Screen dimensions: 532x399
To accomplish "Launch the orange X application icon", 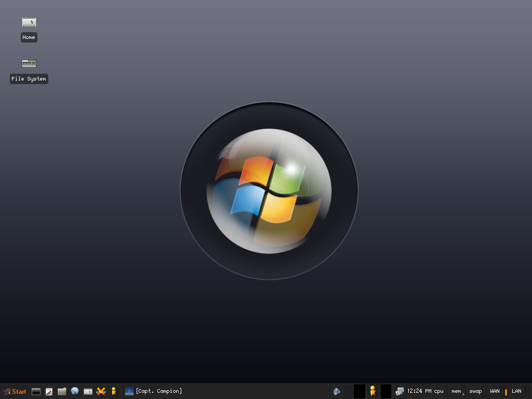I will pyautogui.click(x=101, y=392).
